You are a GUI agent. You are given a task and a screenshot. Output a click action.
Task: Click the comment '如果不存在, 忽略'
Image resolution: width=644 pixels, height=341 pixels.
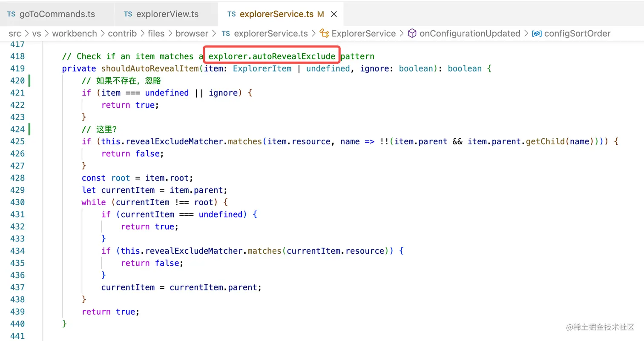point(121,80)
